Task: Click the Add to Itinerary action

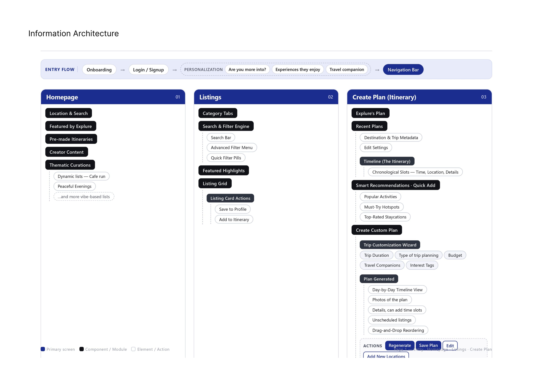Action: pyautogui.click(x=234, y=219)
